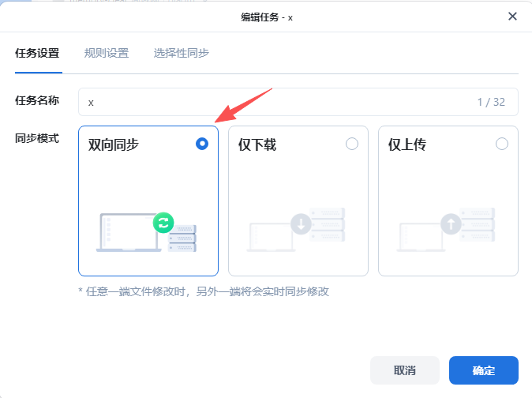Open the 规则设置 tab

(x=107, y=53)
